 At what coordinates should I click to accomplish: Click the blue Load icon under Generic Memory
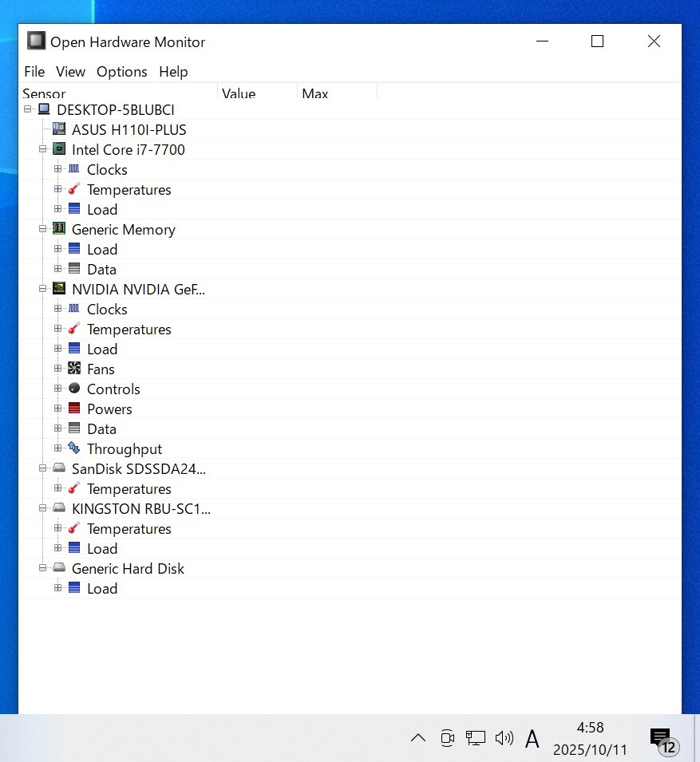click(74, 248)
